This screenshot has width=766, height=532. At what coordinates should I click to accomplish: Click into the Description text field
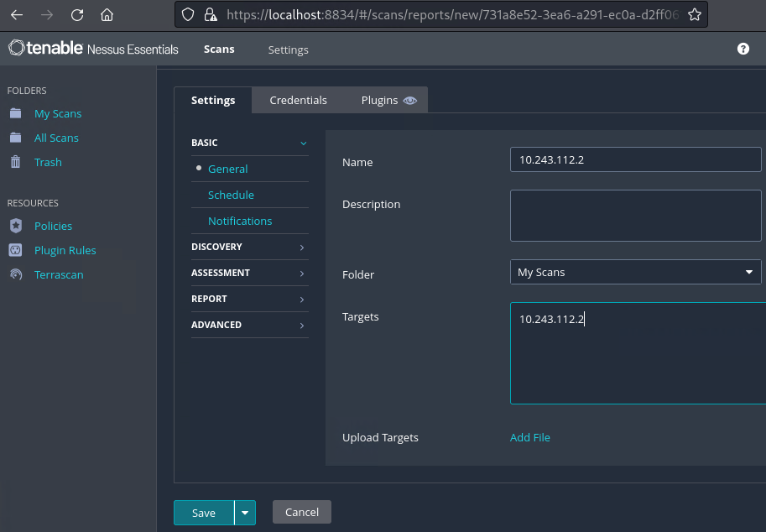pyautogui.click(x=635, y=216)
